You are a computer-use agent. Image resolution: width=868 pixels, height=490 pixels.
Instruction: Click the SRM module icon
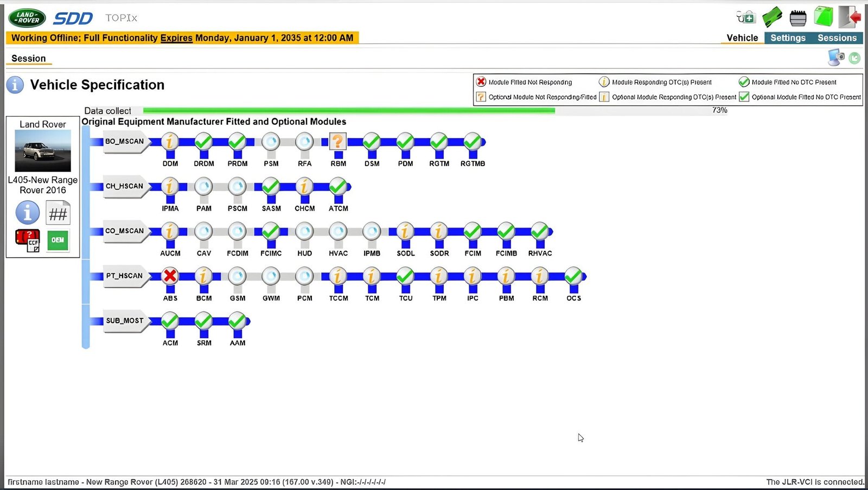pos(203,322)
